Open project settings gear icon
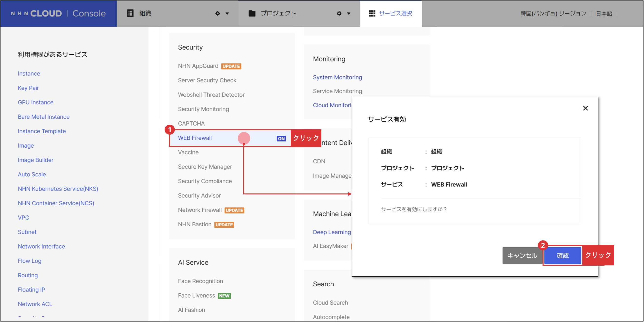644x322 pixels. coord(339,13)
